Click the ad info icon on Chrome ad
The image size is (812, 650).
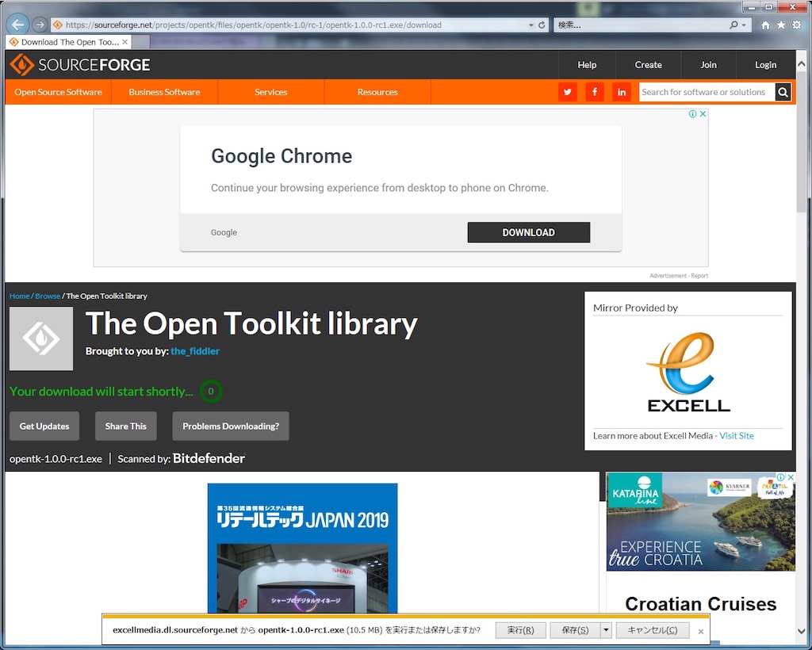click(x=692, y=114)
